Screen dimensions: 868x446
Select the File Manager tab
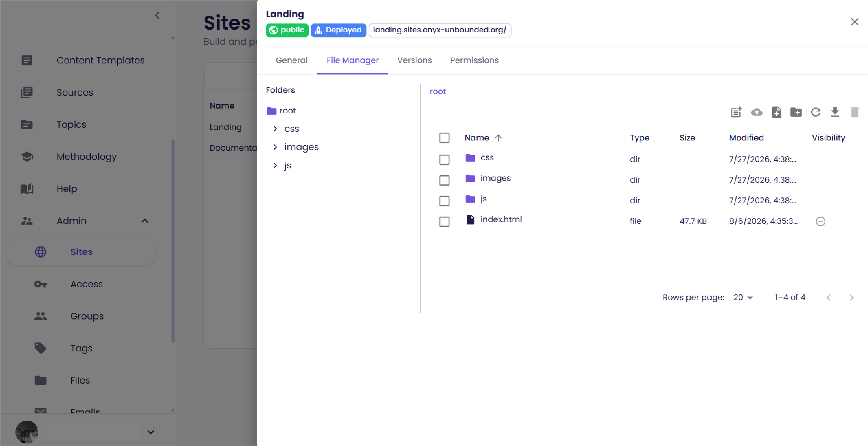tap(352, 60)
